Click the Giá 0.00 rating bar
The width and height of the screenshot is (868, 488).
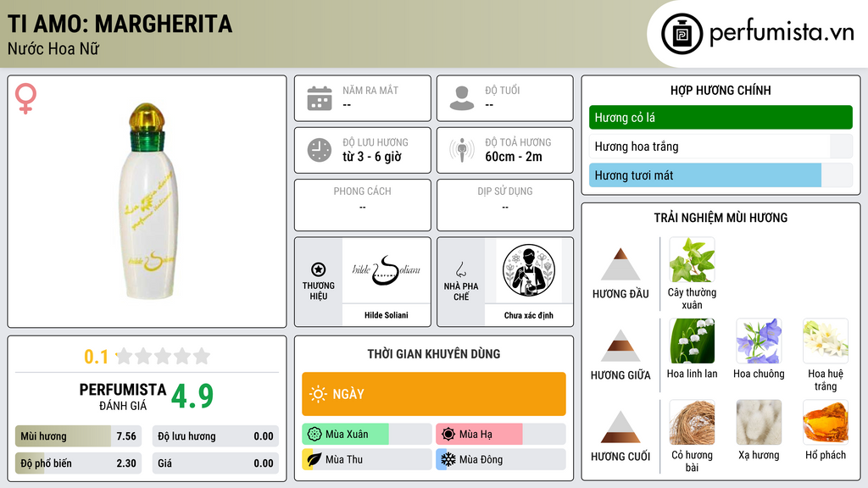coord(215,463)
